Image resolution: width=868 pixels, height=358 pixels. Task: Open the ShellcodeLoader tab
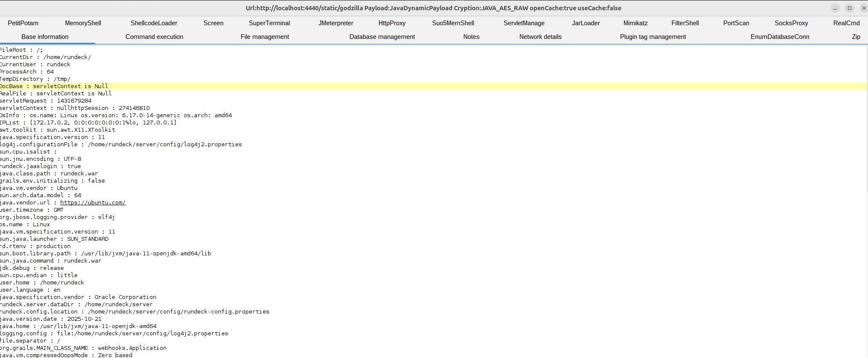pos(154,23)
